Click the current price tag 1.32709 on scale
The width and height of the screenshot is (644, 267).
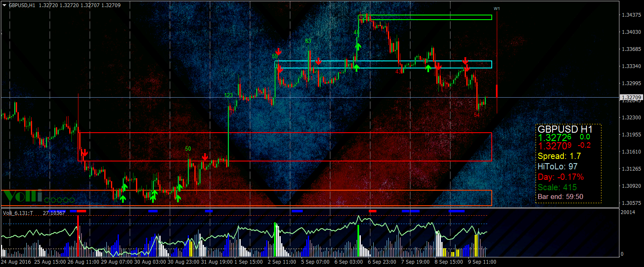point(631,98)
